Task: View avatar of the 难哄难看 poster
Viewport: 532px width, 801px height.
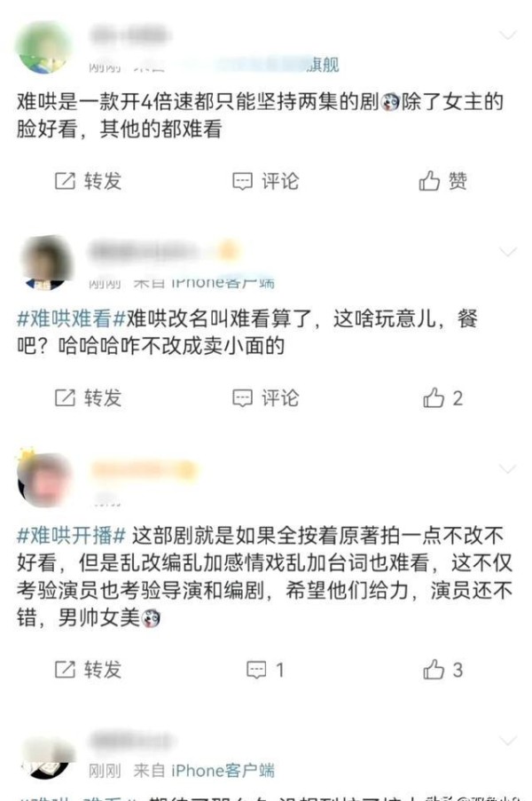Action: [x=46, y=263]
